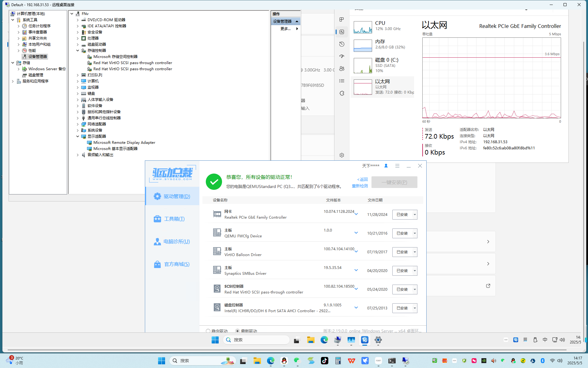Click the <返回 link
Screen dimensions: 588x368
(x=362, y=179)
